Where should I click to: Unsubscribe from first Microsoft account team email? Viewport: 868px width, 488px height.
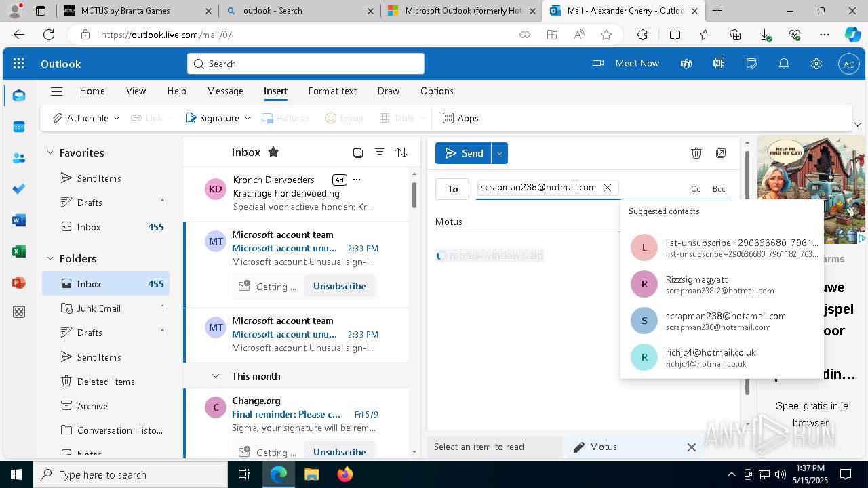coord(339,286)
